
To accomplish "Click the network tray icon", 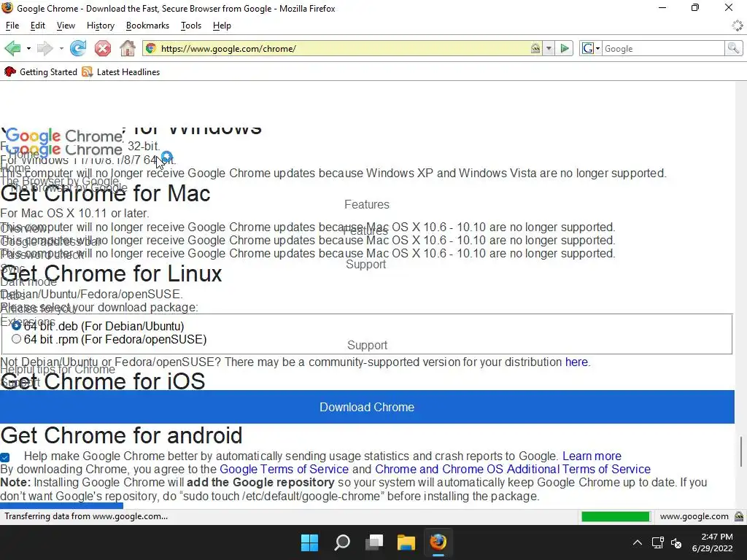I will [x=658, y=542].
